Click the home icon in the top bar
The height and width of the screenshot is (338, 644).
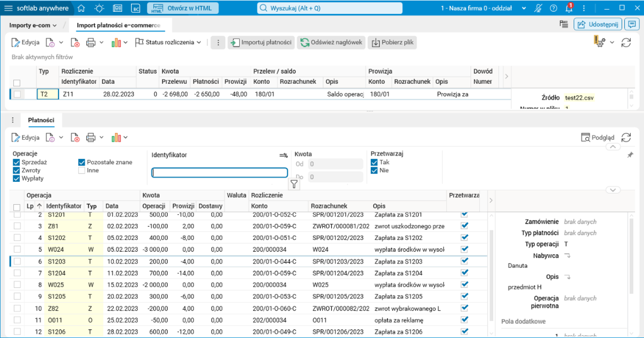point(82,8)
